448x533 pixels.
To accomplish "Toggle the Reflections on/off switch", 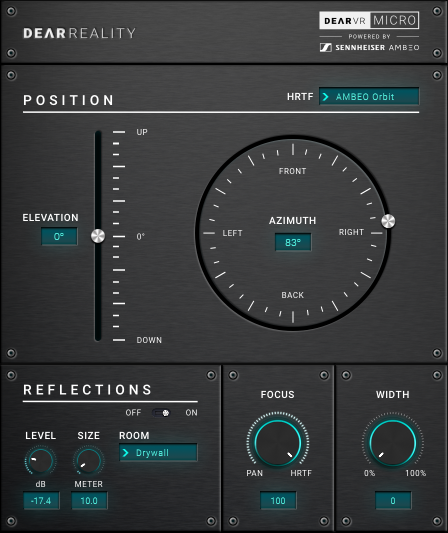I will pos(161,413).
